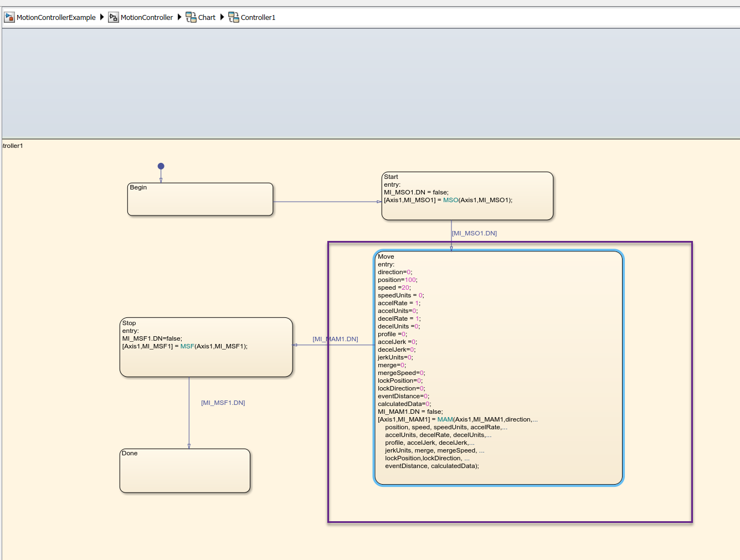Viewport: 740px width, 560px height.
Task: Click the [MI_MAM1.DN] transition label
Action: pos(335,339)
